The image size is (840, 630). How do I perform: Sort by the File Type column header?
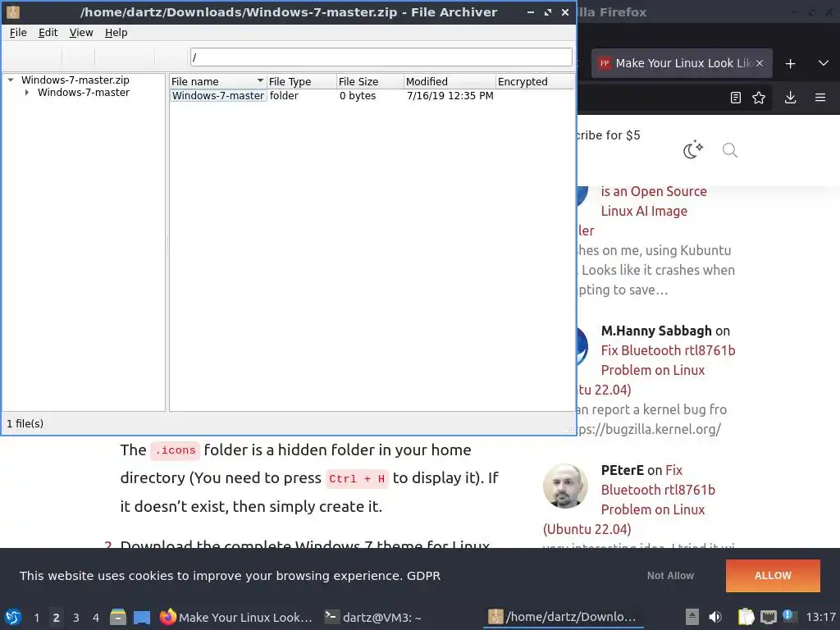pyautogui.click(x=302, y=81)
